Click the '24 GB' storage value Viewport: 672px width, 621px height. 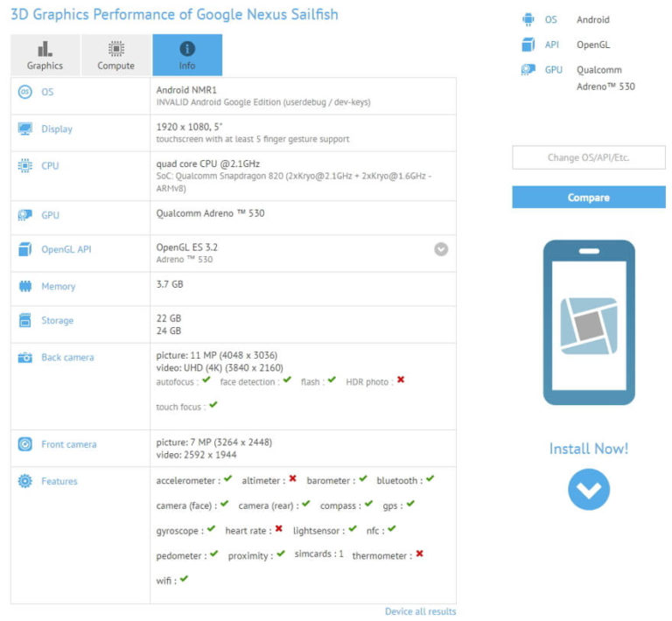pyautogui.click(x=168, y=331)
